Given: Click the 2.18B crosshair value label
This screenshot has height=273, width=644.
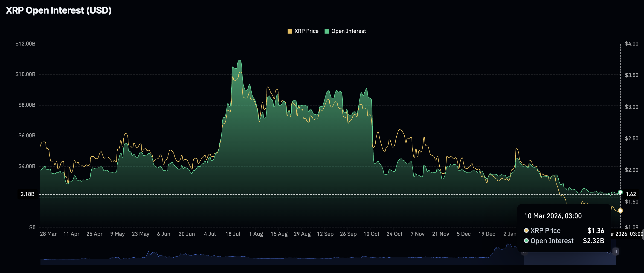Looking at the screenshot, I should click(x=27, y=194).
